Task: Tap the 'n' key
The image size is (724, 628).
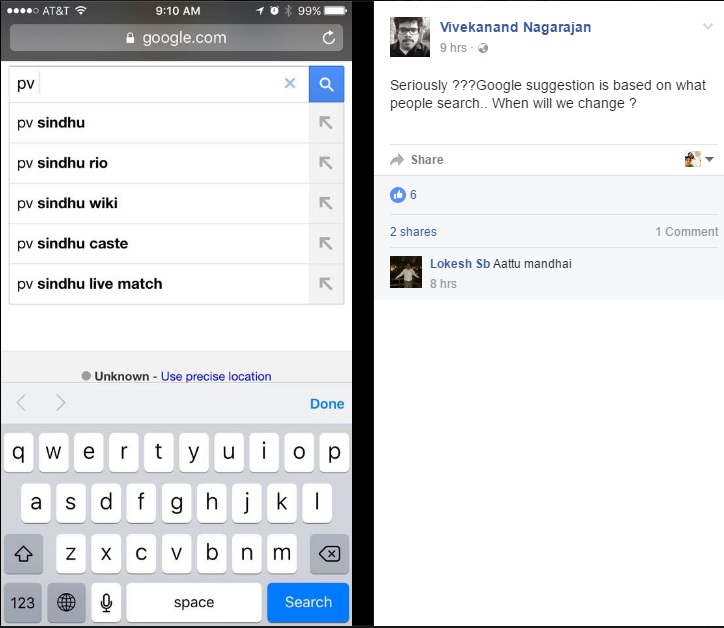Action: 247,553
